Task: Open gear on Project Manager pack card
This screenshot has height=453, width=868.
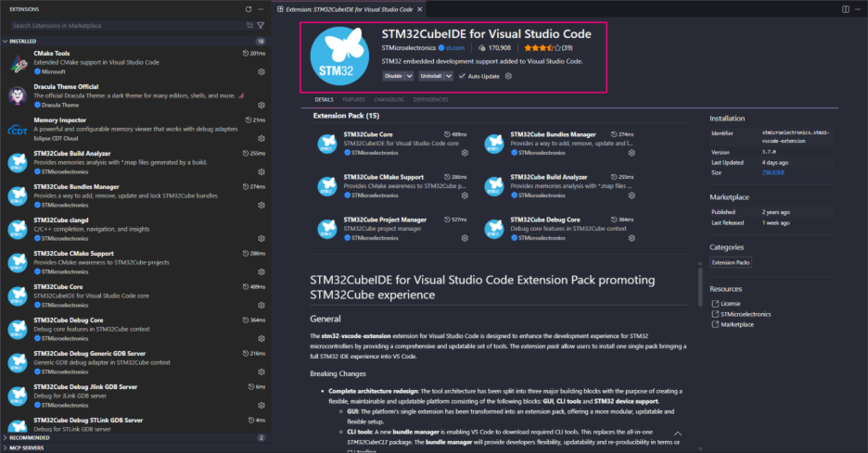Action: tap(465, 238)
